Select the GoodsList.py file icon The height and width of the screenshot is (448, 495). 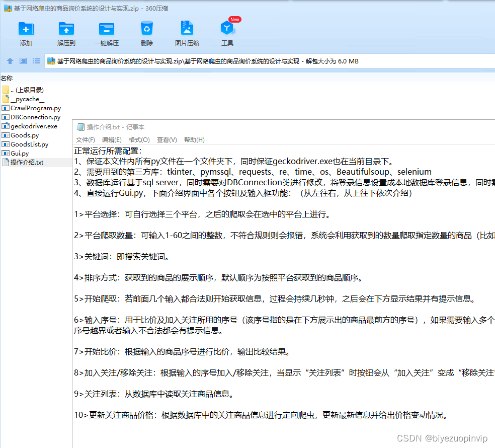pos(6,144)
